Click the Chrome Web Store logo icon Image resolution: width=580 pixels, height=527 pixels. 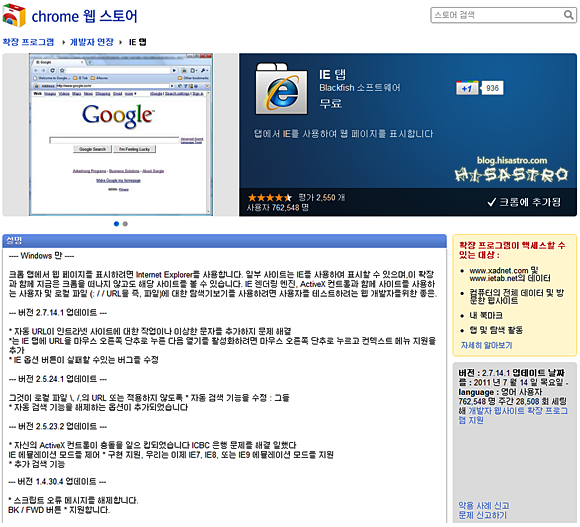[x=14, y=16]
